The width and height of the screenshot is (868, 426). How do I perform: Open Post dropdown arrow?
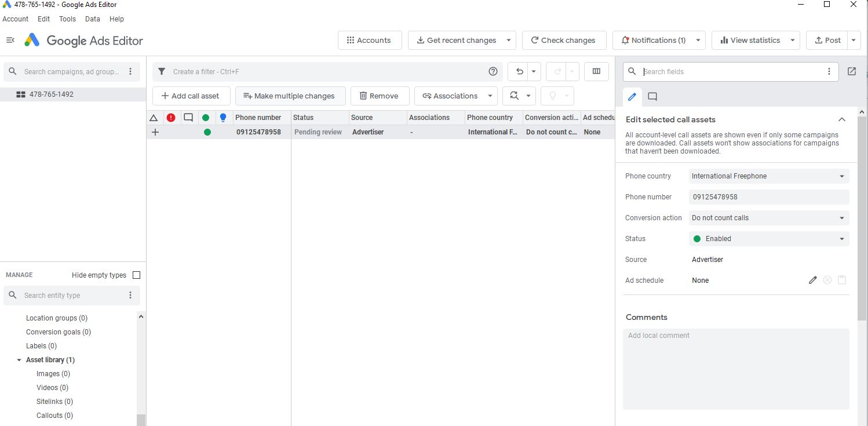coord(854,41)
